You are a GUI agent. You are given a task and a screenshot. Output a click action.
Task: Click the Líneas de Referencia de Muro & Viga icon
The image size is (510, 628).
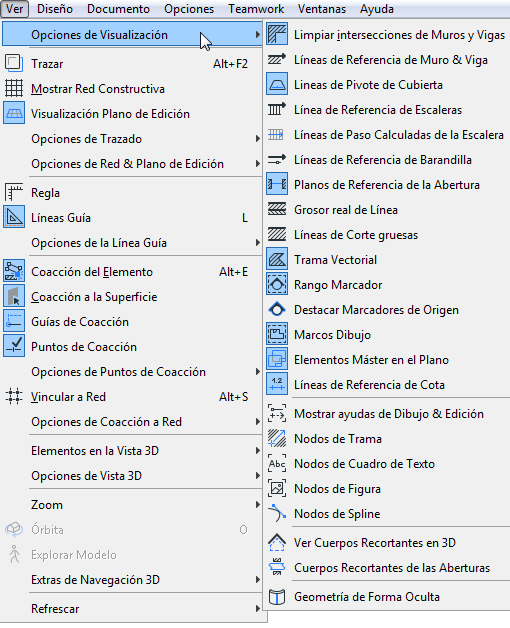(x=277, y=60)
